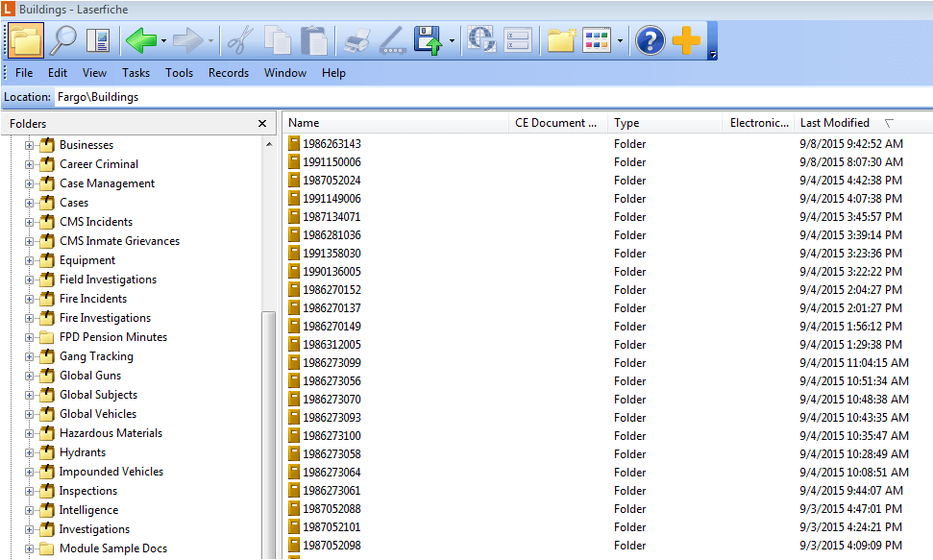Open the import icon dropdown arrow
This screenshot has width=933, height=560.
coord(452,41)
